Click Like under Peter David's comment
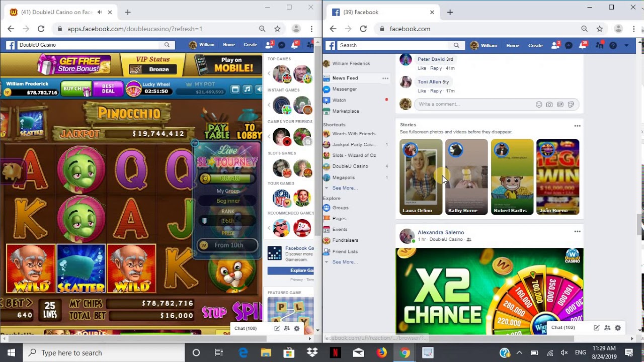 (x=422, y=68)
